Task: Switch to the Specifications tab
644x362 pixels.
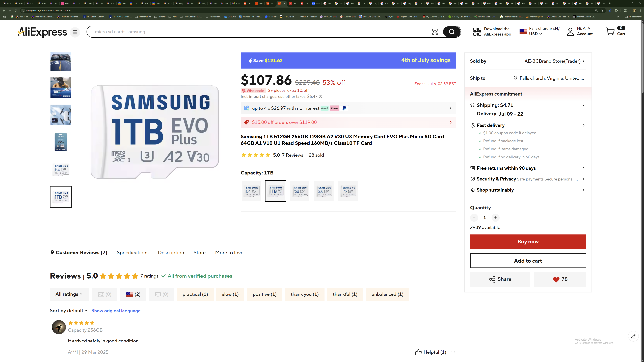Action: pos(132,253)
